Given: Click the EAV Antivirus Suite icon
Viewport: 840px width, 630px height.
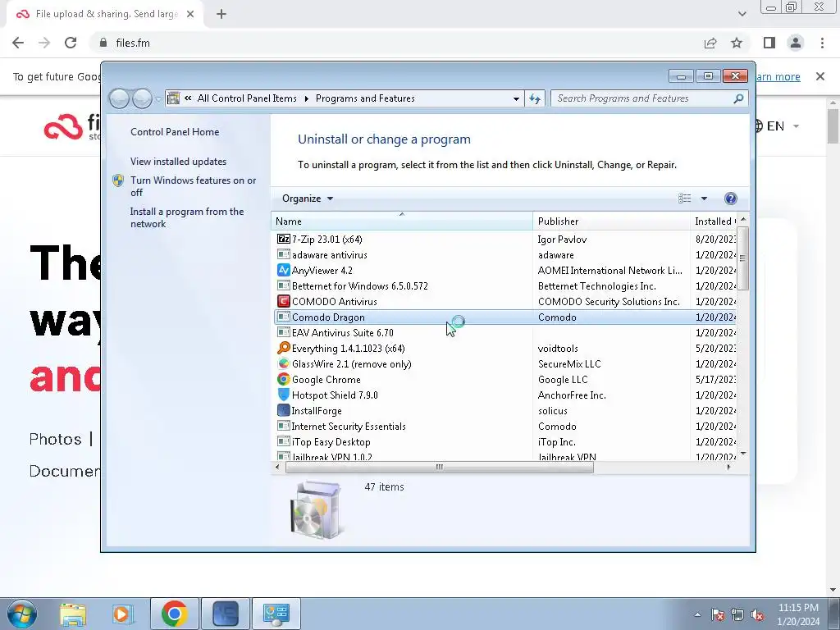Looking at the screenshot, I should tap(283, 333).
